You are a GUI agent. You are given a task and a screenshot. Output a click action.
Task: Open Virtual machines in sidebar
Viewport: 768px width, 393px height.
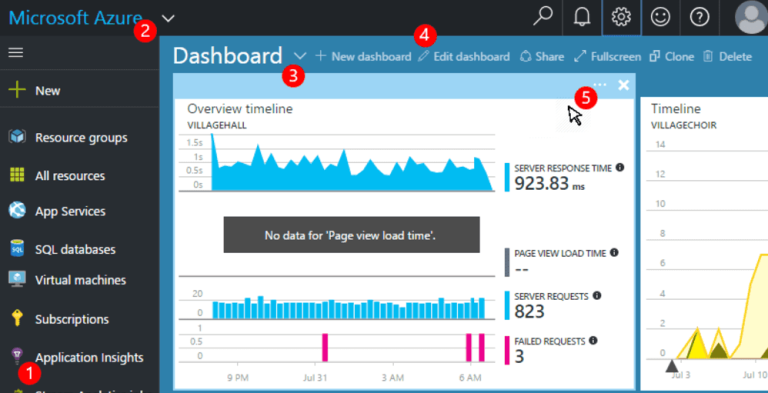click(x=81, y=280)
